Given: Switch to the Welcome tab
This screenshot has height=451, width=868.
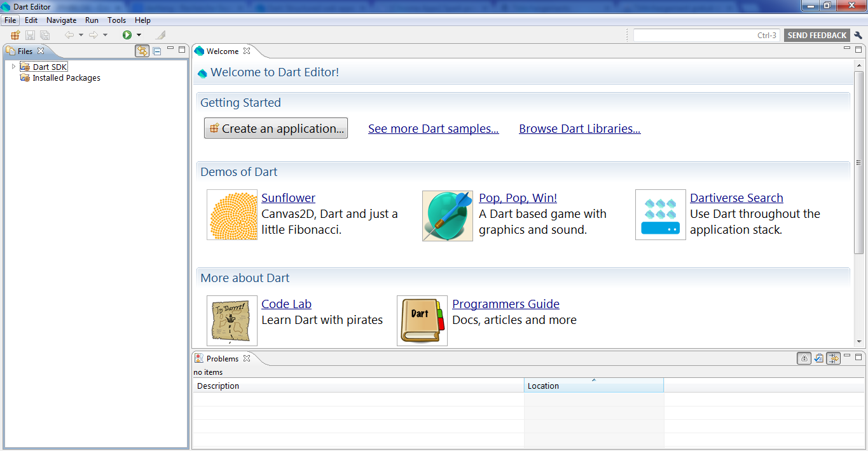Looking at the screenshot, I should pyautogui.click(x=223, y=51).
